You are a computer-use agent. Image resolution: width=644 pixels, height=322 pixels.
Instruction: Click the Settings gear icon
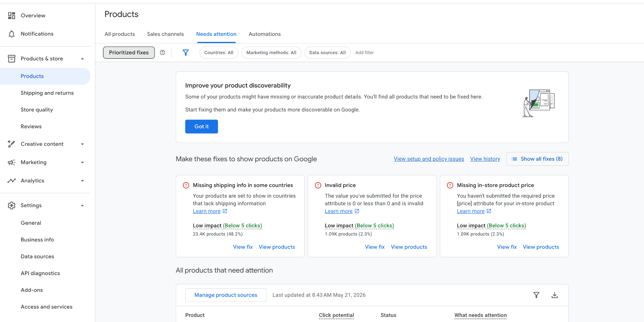coord(12,205)
